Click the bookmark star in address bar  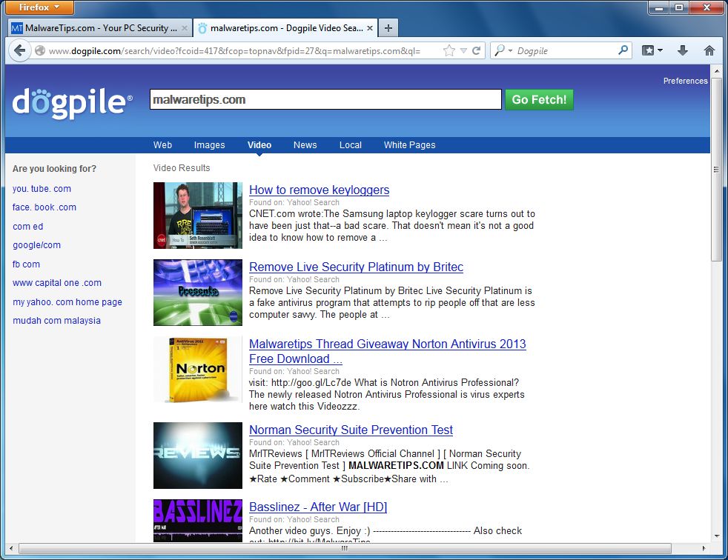tap(449, 50)
